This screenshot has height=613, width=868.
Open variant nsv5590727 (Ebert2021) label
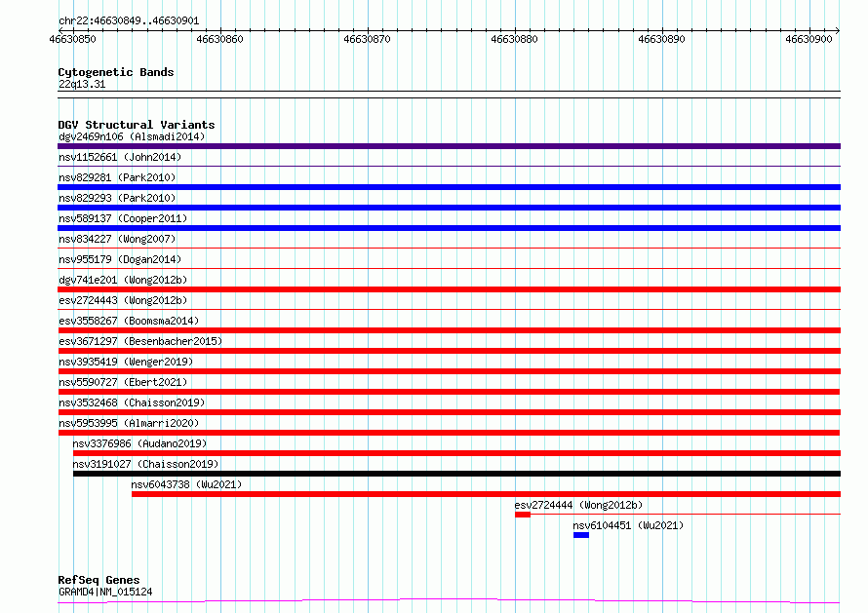tap(123, 382)
